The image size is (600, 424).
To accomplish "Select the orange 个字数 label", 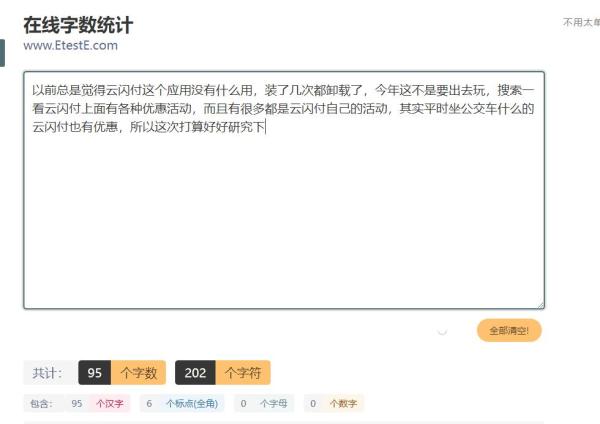I will tap(139, 372).
